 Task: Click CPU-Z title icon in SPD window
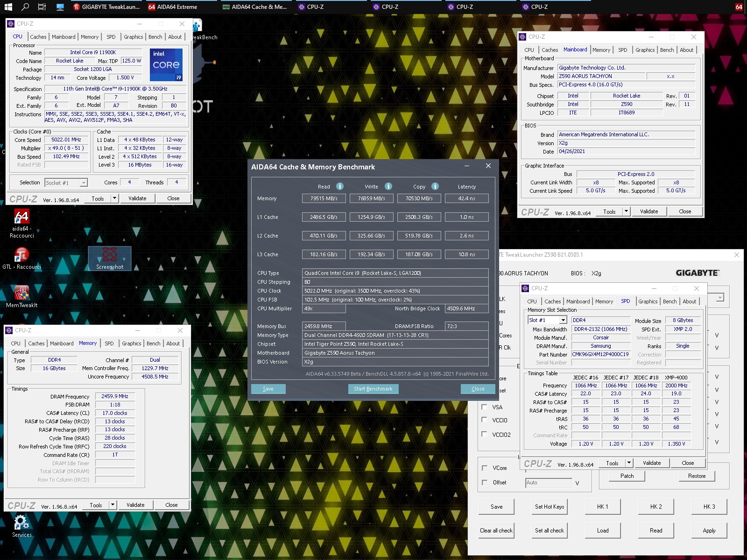coord(525,288)
